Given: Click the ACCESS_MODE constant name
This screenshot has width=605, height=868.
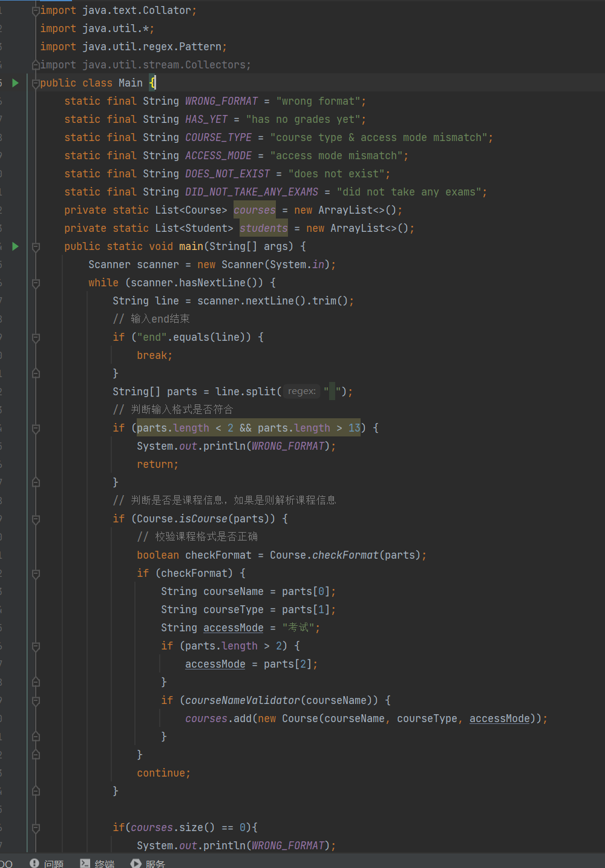Looking at the screenshot, I should (218, 156).
